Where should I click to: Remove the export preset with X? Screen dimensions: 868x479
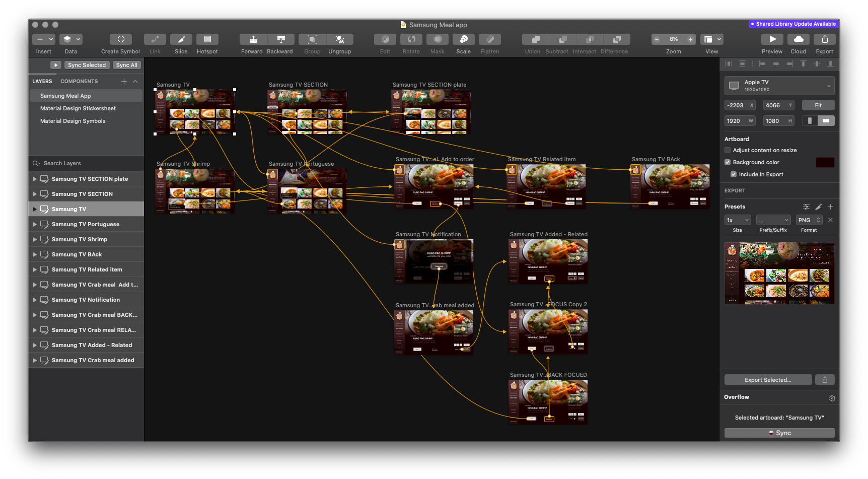(830, 220)
